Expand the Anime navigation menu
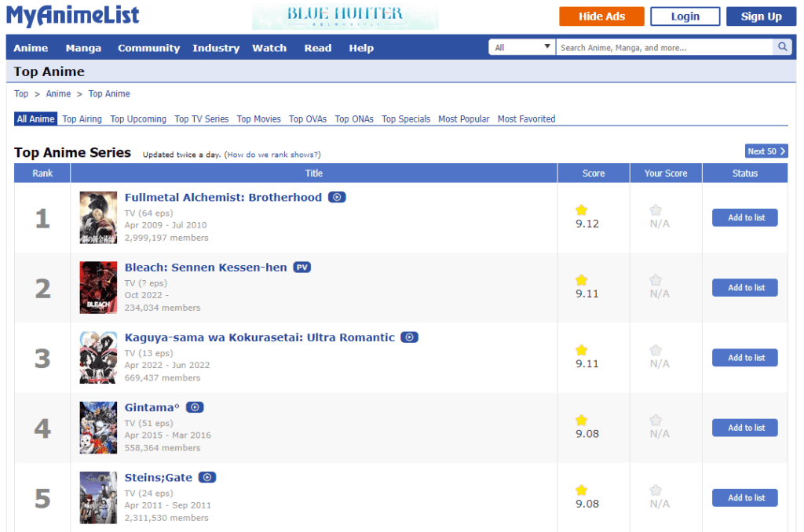The image size is (804, 532). 31,48
